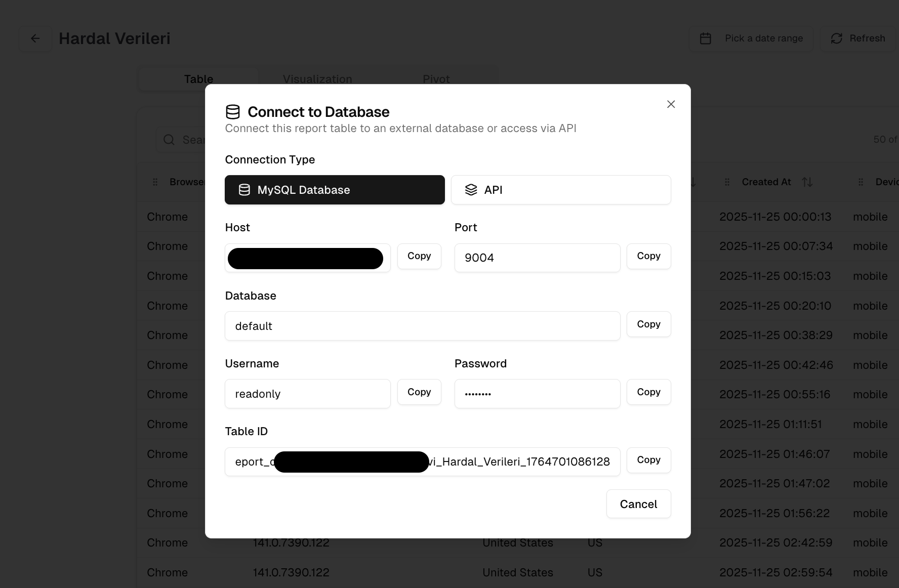Click the refresh icon in the top bar

tap(836, 38)
